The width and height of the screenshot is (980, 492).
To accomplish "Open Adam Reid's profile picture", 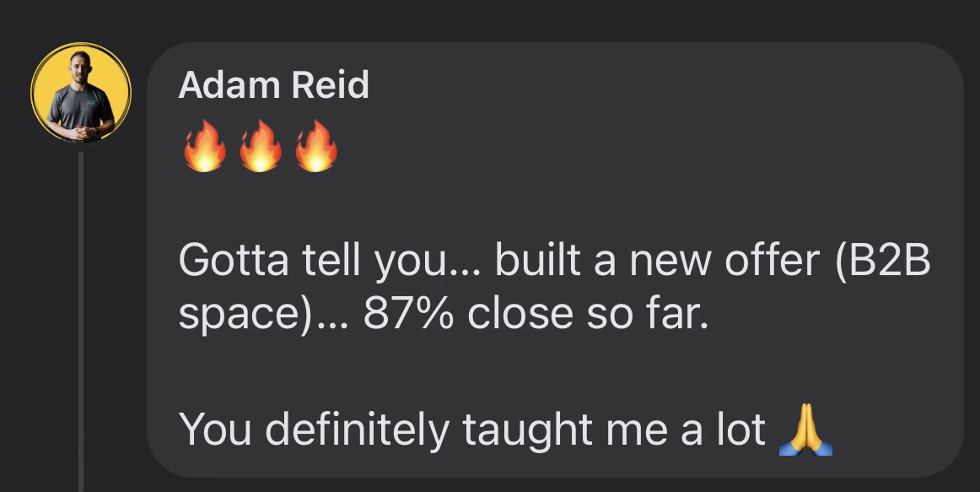I will (x=81, y=95).
